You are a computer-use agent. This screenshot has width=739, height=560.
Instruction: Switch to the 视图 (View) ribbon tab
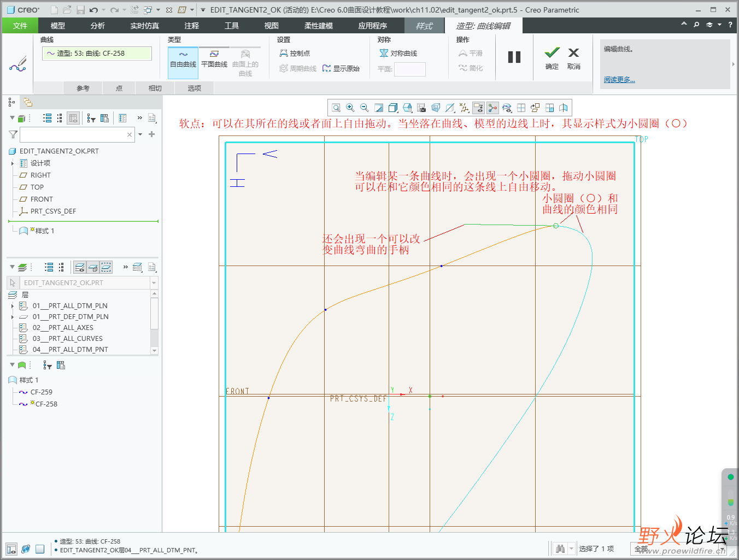[272, 26]
